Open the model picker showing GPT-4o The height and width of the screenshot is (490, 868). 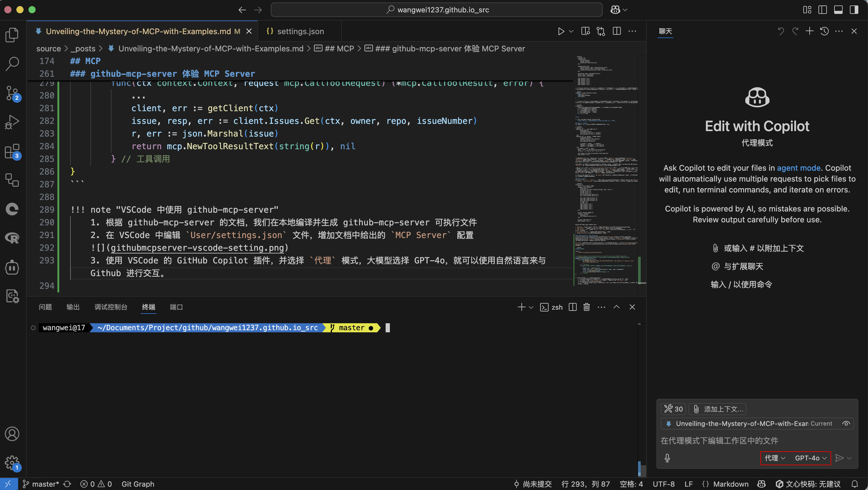tap(811, 458)
